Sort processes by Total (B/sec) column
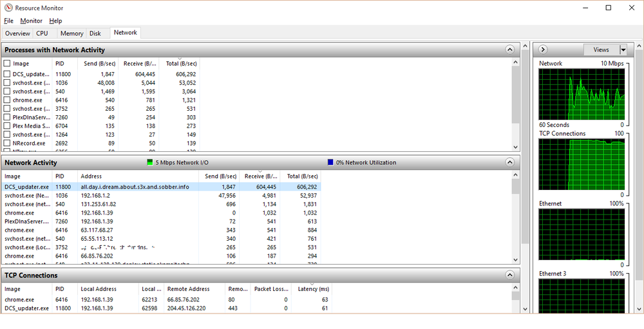Viewport: 644px width, 329px height. tap(179, 63)
